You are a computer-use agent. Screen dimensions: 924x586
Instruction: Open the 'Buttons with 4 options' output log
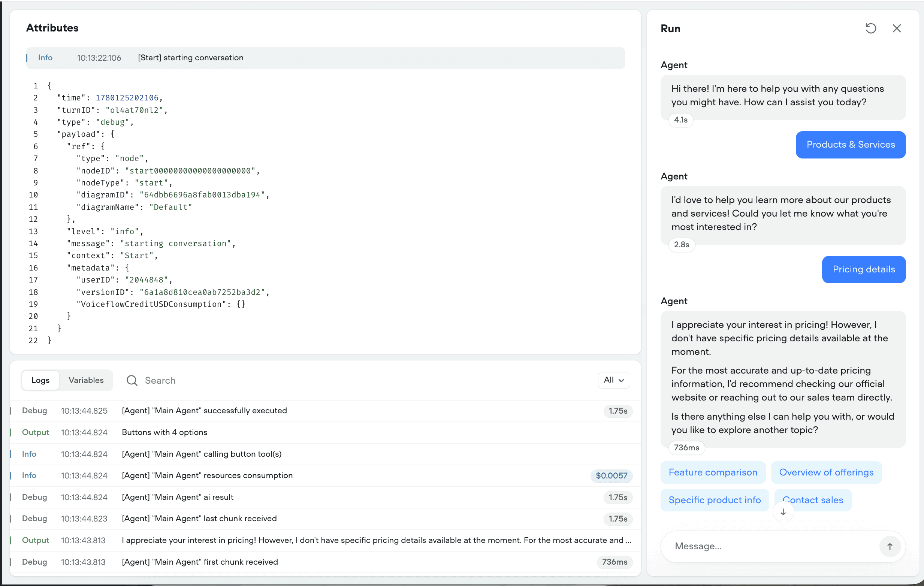[x=325, y=432]
